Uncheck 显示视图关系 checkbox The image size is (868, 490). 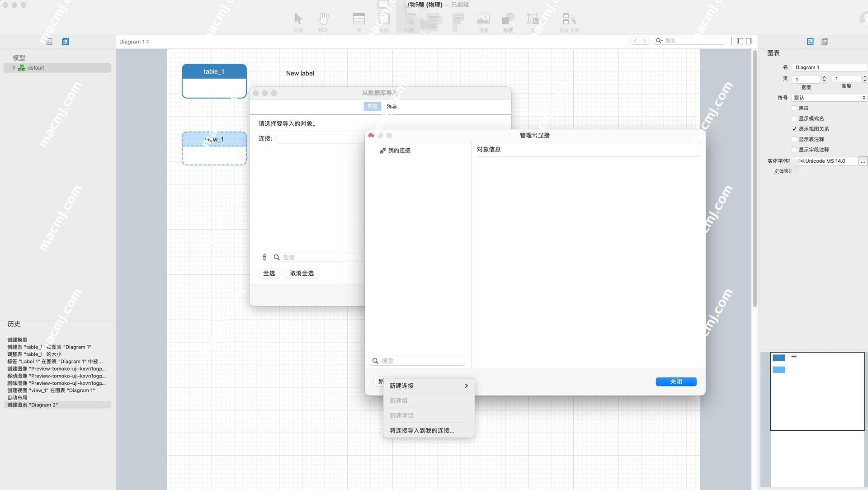point(794,129)
